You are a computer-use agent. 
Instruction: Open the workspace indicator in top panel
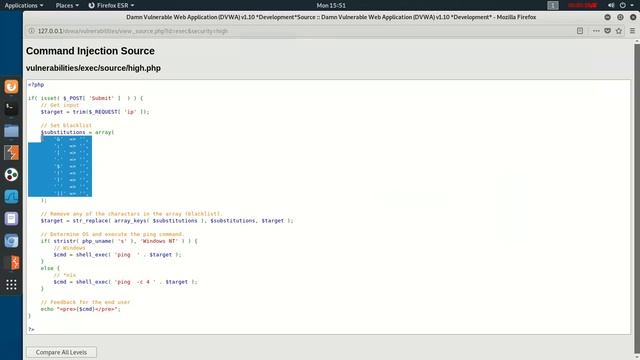(x=553, y=5)
